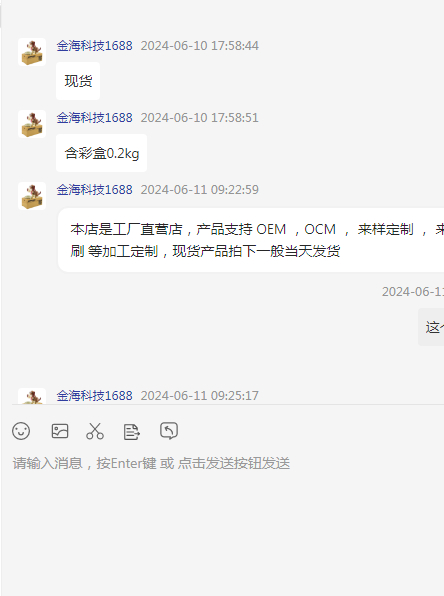
Task: Open sender name 金海科技1688 at 09:25:17
Action: 94,396
